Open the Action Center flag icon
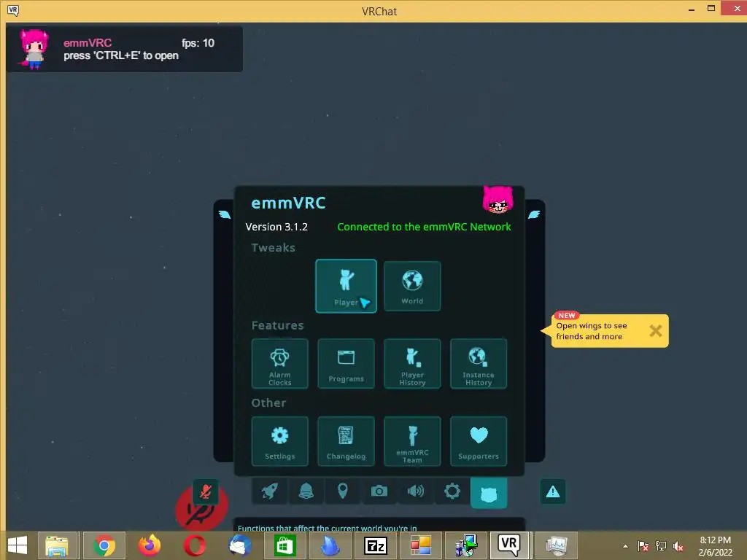The height and width of the screenshot is (560, 747). click(643, 546)
